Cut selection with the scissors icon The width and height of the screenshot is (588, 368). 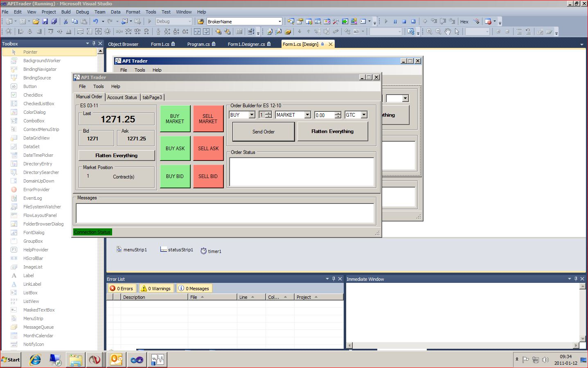click(65, 21)
